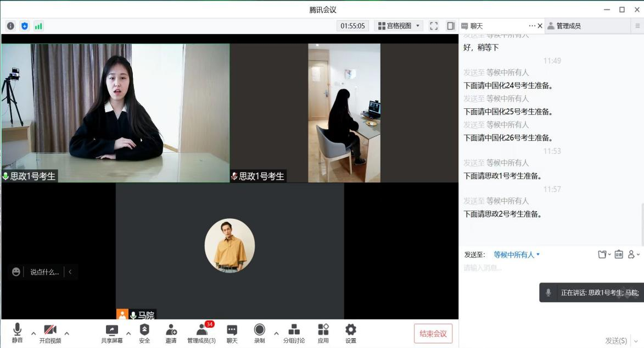Click the Invite (邀请) icon
644x348 pixels.
pos(171,333)
